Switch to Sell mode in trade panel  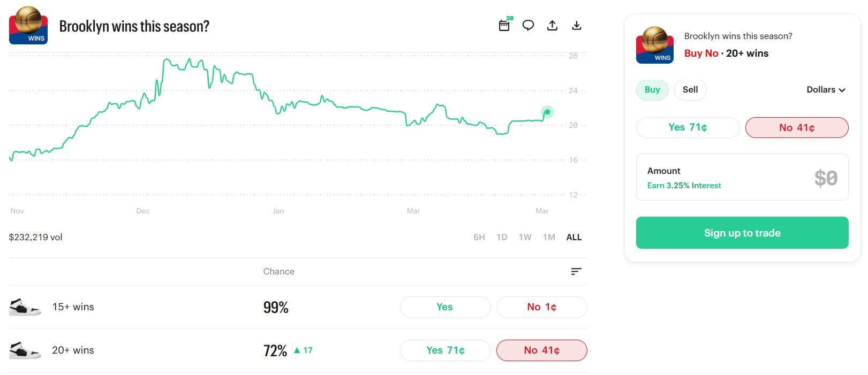coord(690,90)
